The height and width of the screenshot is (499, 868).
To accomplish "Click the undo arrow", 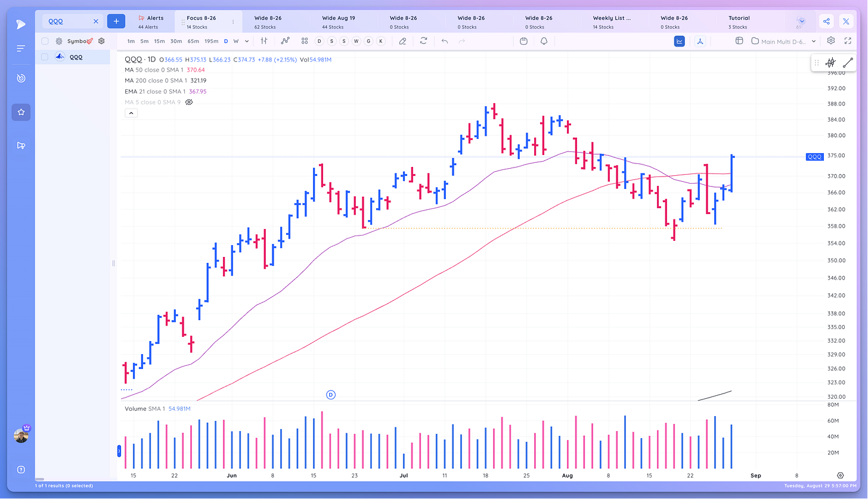I will pyautogui.click(x=444, y=41).
